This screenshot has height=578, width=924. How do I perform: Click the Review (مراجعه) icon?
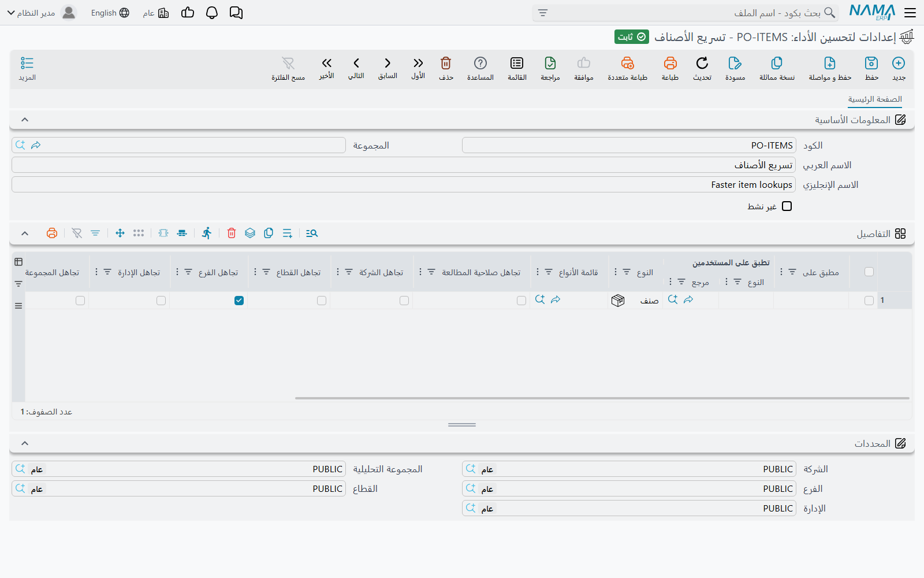550,63
